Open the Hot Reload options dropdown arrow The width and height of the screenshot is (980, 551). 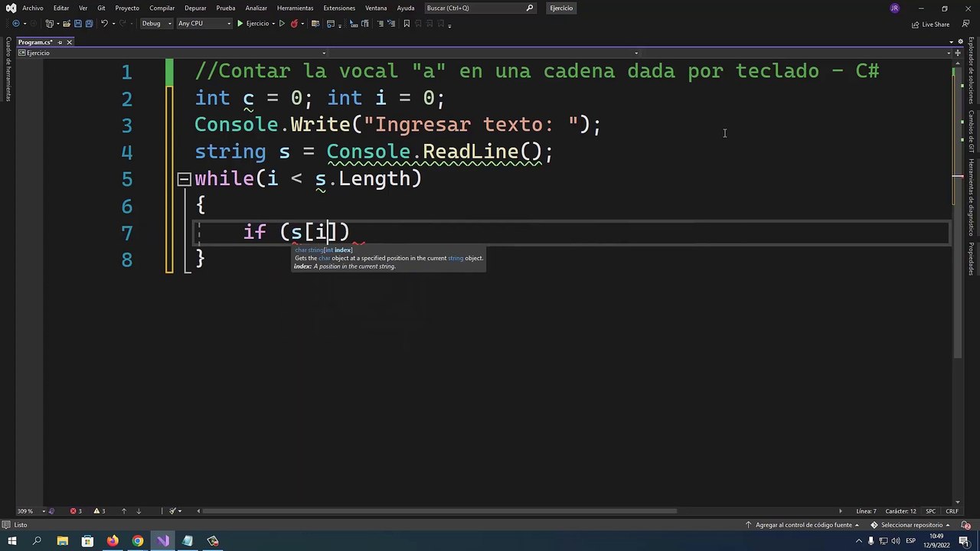pyautogui.click(x=302, y=24)
